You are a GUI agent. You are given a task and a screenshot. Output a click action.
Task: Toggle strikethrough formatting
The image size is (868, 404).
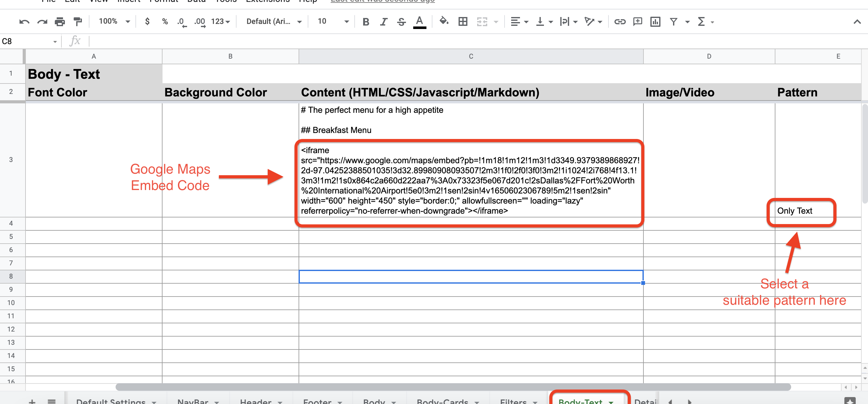click(401, 22)
